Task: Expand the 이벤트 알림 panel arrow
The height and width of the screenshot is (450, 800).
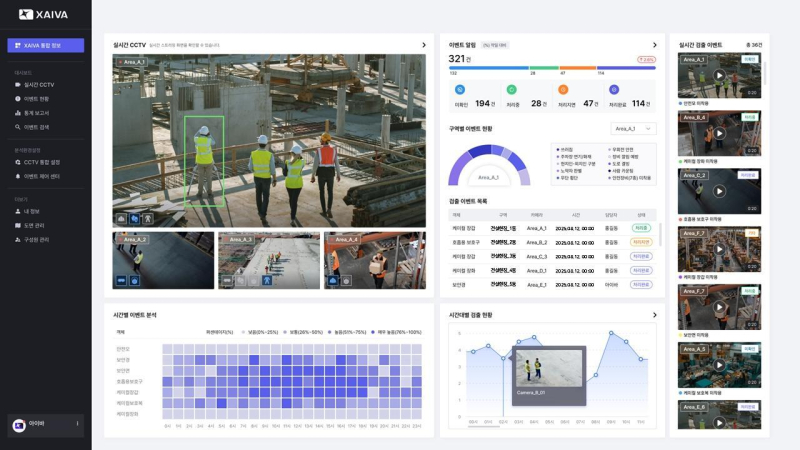Action: pyautogui.click(x=655, y=45)
